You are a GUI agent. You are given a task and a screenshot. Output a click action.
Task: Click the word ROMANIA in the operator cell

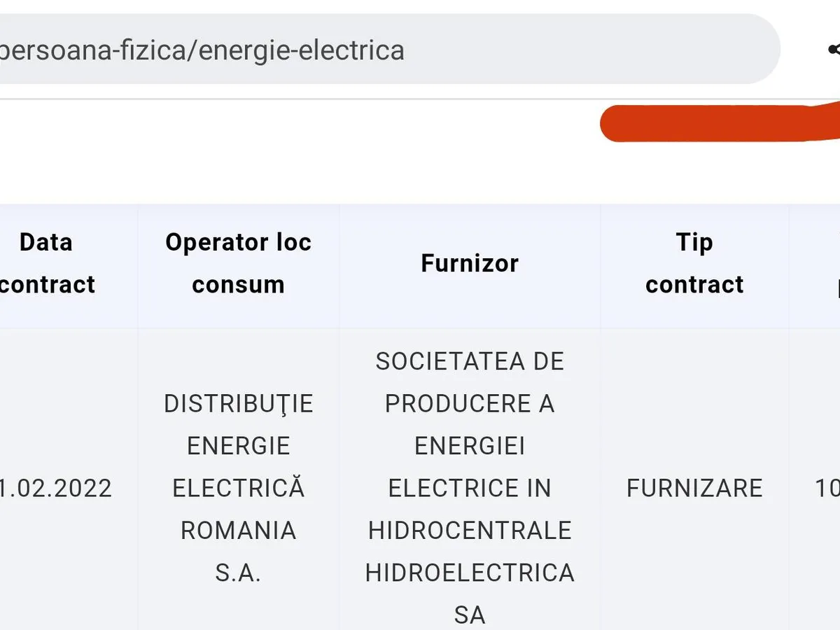(x=238, y=531)
